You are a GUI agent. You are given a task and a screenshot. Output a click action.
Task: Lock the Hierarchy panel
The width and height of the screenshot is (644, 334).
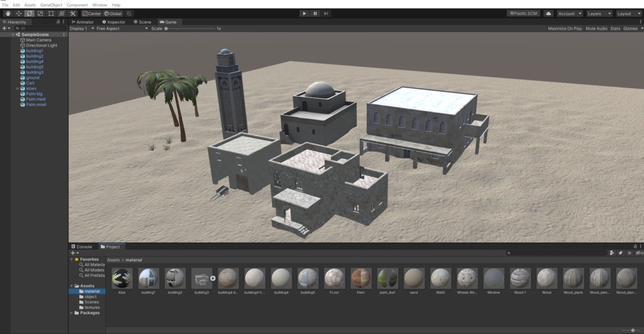click(x=58, y=22)
